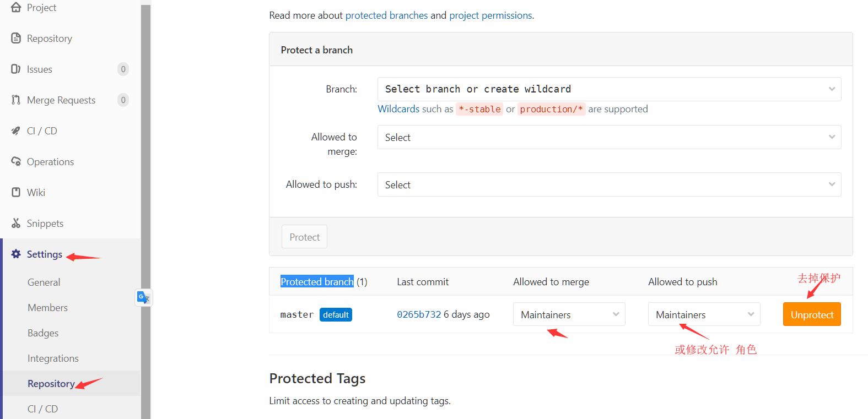Open master's Allowed to merge Maintainers dropdown
This screenshot has height=419, width=868.
569,314
